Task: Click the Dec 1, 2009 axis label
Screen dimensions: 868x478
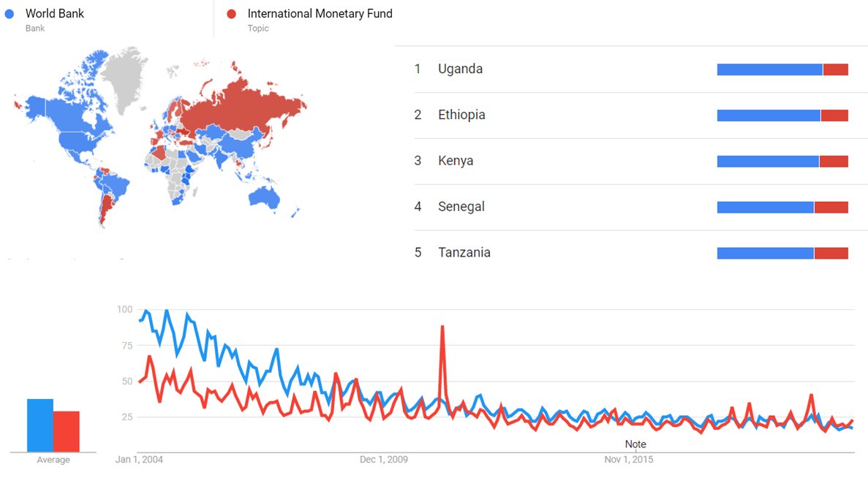Action: [384, 460]
